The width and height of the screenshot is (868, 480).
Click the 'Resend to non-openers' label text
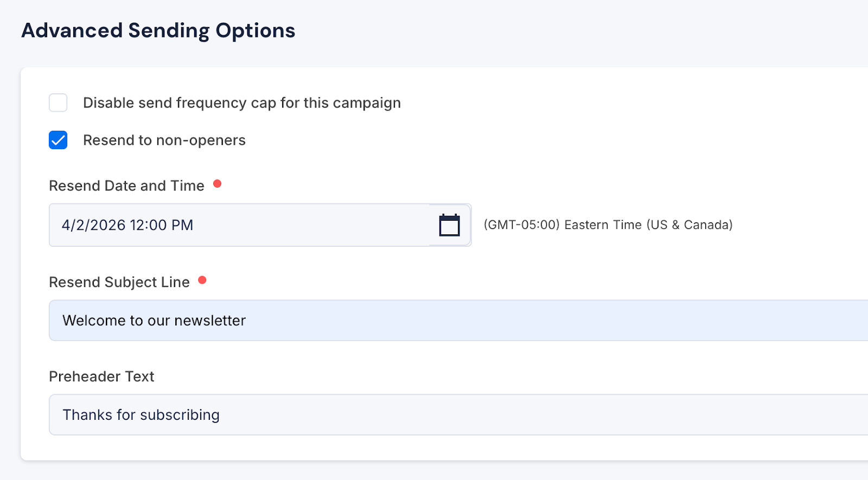click(164, 140)
